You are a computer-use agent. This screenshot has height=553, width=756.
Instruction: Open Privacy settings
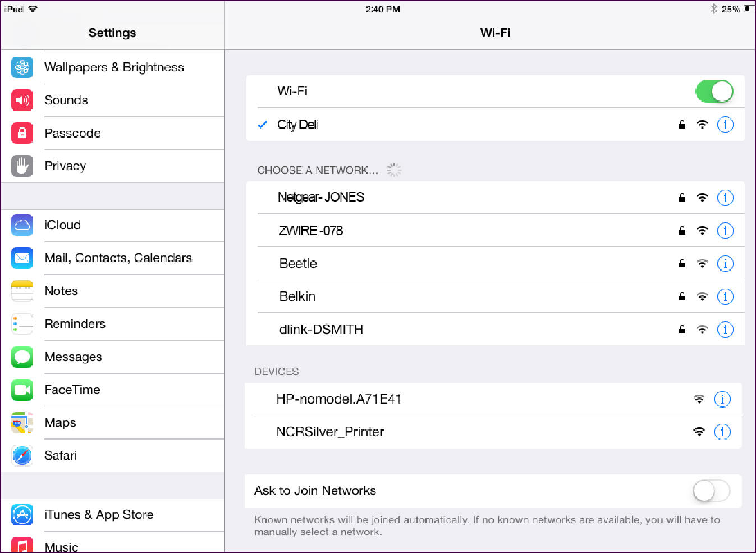(x=113, y=166)
